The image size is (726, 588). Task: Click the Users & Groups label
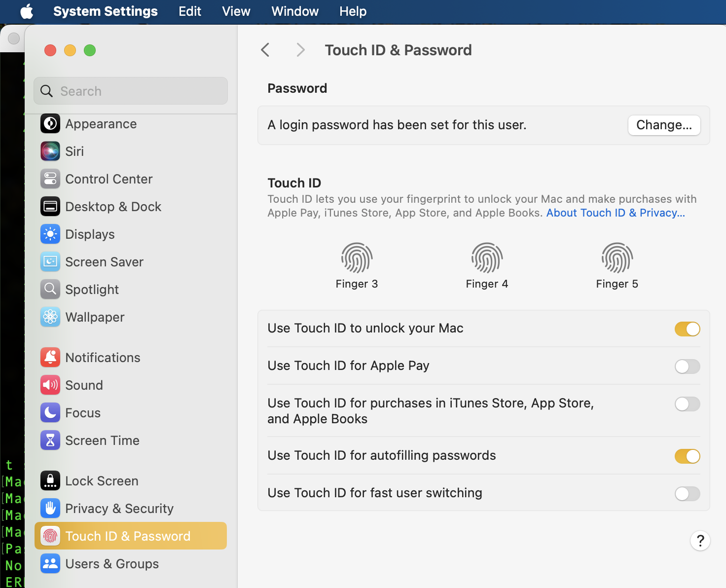112,564
